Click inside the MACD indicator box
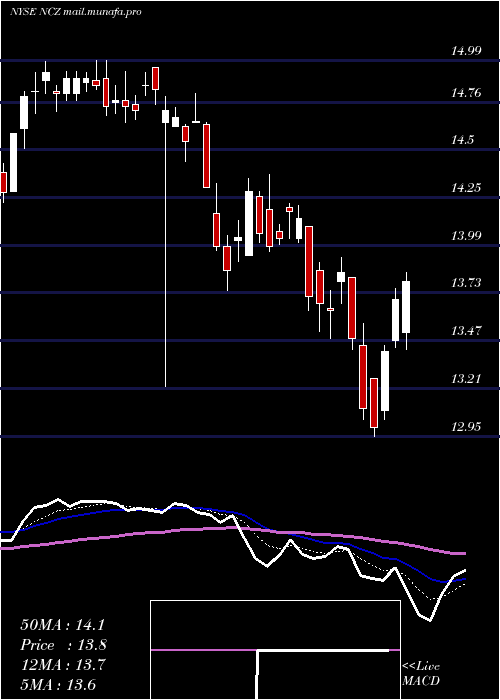The width and height of the screenshot is (500, 700). pos(275,650)
